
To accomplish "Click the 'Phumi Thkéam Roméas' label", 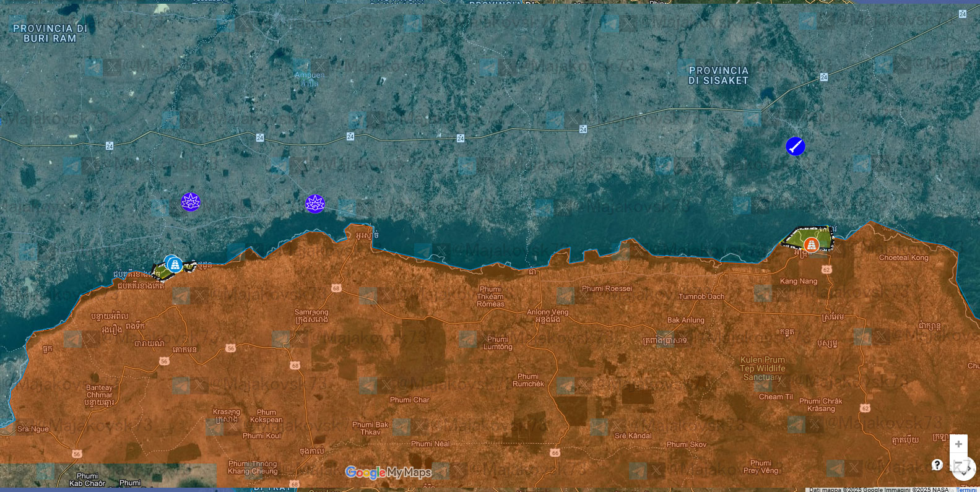I will click(490, 296).
